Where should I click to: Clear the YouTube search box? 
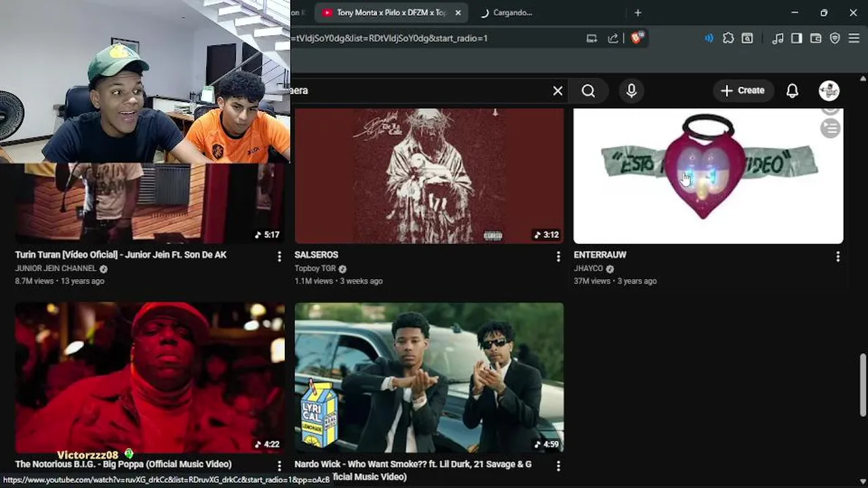[557, 91]
